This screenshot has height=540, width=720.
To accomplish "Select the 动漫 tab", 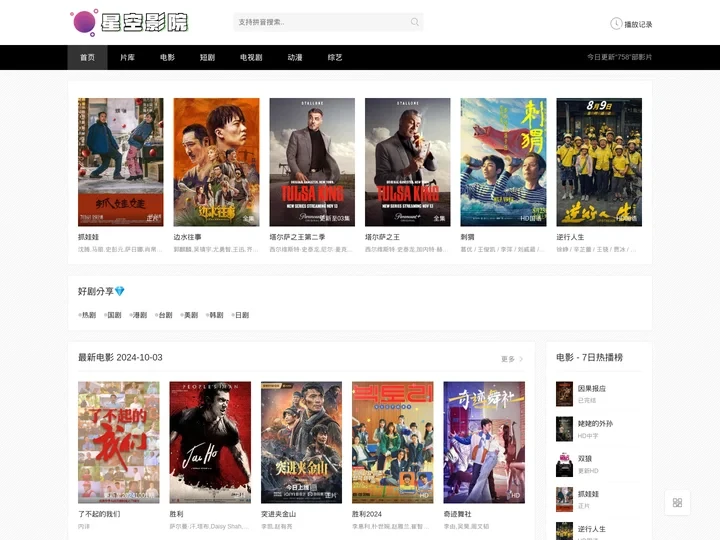I will [x=295, y=57].
